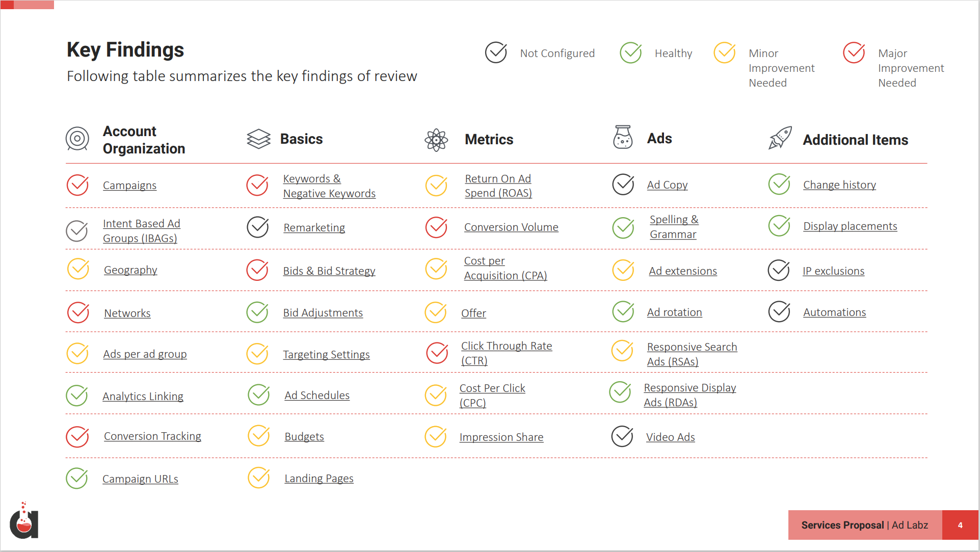Click the green checkmark beside Ad rotation
This screenshot has width=980, height=552.
(x=623, y=311)
